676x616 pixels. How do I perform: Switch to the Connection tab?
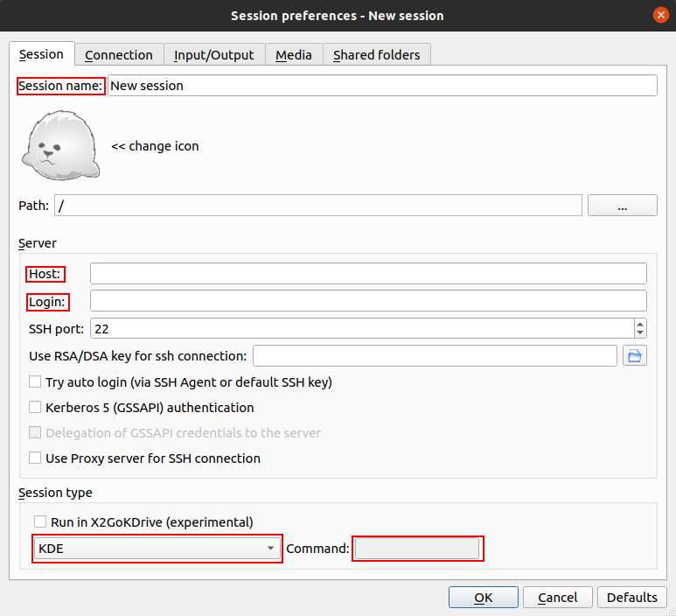(119, 55)
